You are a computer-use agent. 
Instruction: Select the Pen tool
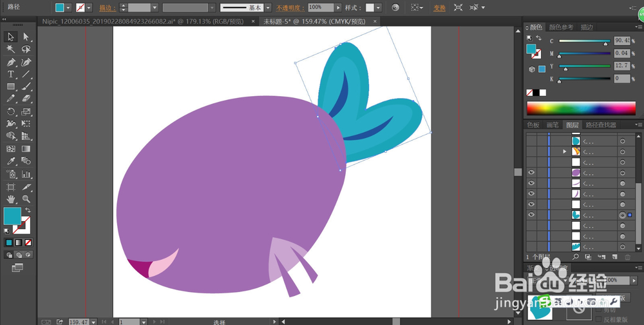(x=11, y=62)
